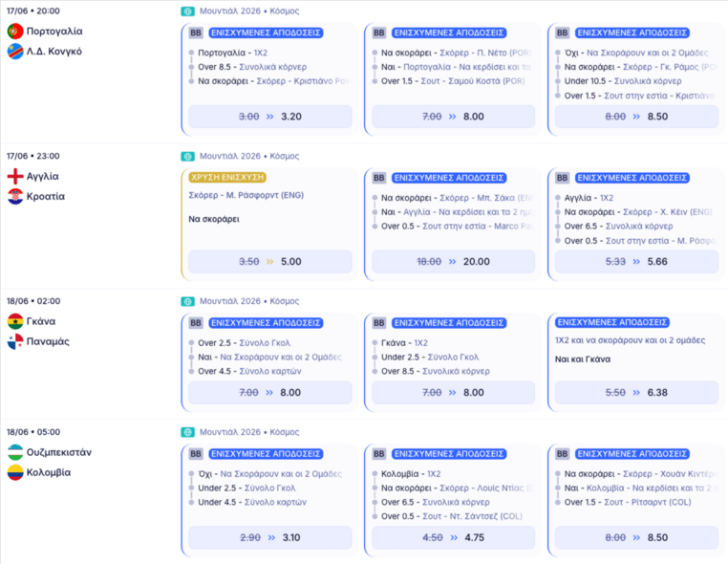Click the Panama flag icon
This screenshot has height=564, width=728.
[15, 341]
